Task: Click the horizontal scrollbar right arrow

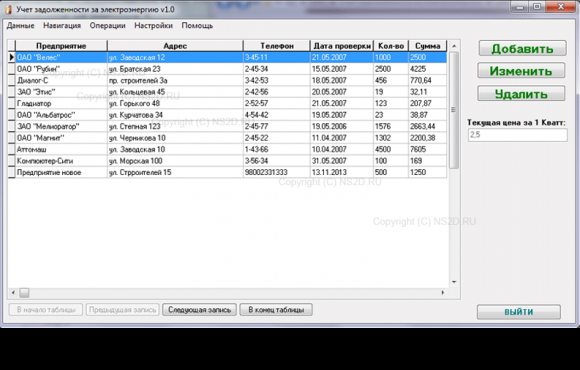Action: tap(443, 293)
